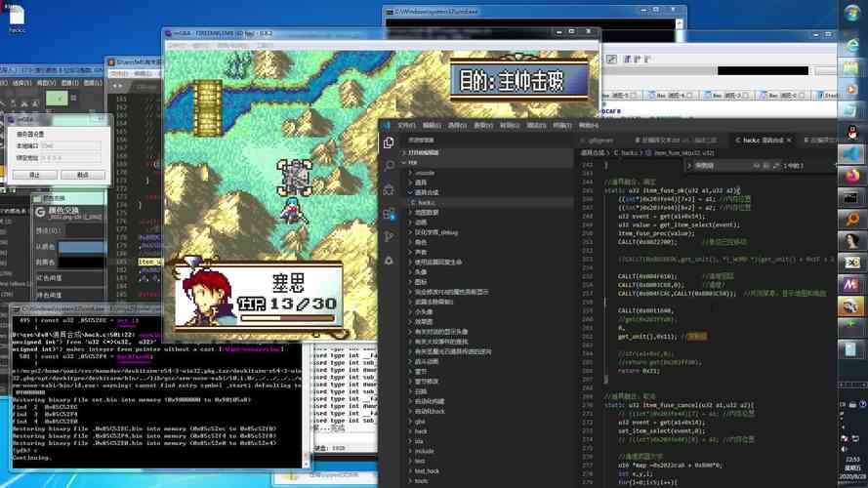Viewport: 868px width, 488px height.
Task: Open the Extensions view with the blue badge
Action: point(390,214)
